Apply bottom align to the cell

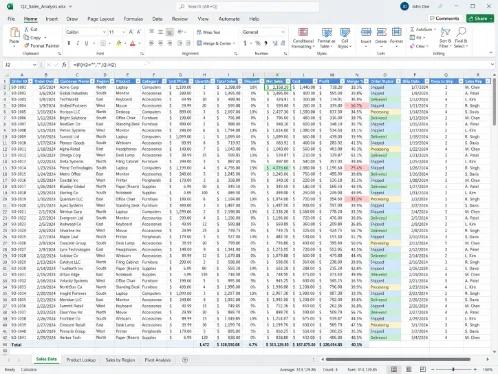click(x=170, y=32)
